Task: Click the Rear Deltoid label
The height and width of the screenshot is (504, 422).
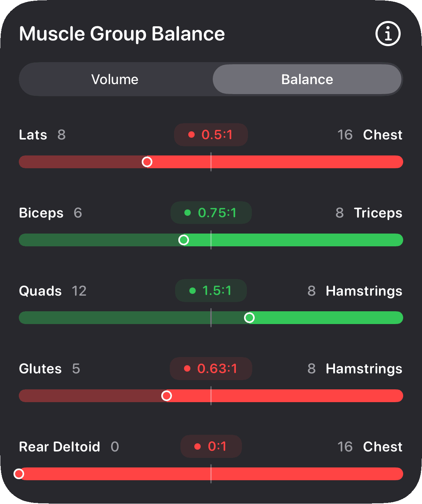Action: (59, 447)
